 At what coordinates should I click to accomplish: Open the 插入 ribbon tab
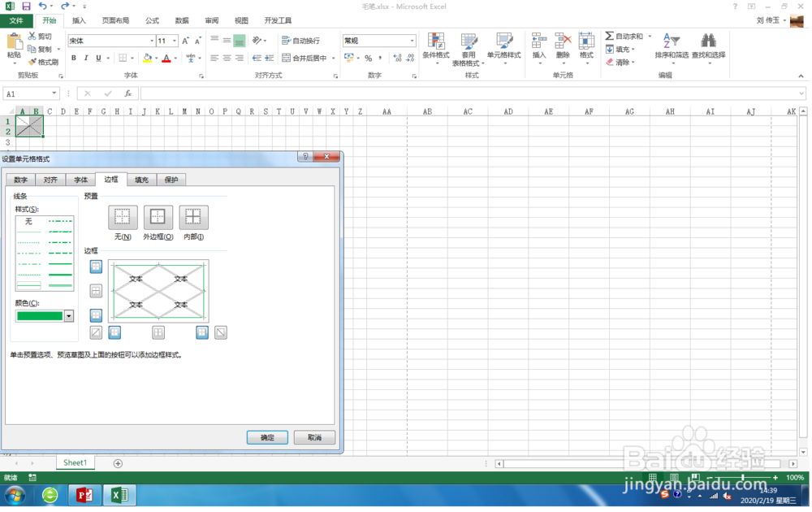click(79, 20)
